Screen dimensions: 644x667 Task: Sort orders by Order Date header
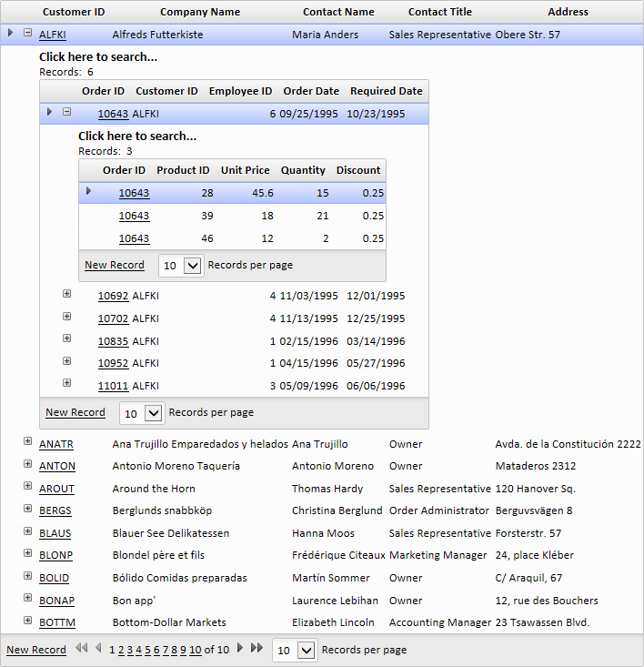pyautogui.click(x=311, y=91)
